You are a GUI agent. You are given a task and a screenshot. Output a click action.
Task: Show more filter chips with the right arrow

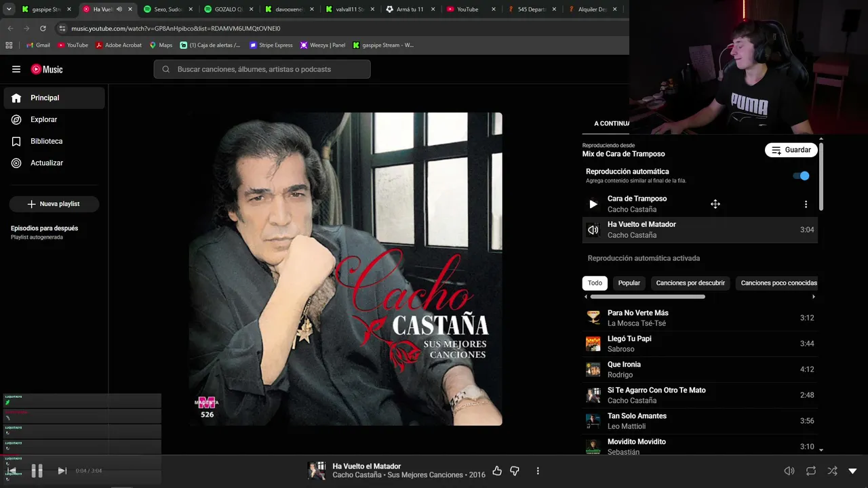(x=814, y=297)
